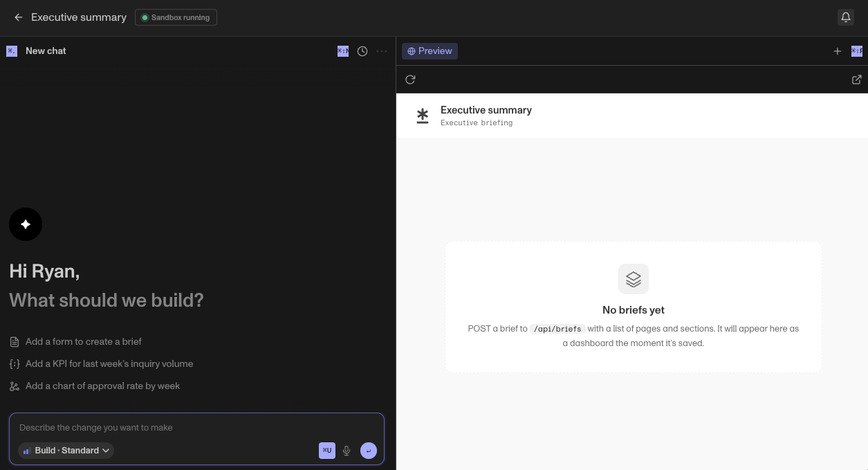This screenshot has height=470, width=868.
Task: Click the New chat title
Action: [x=46, y=51]
